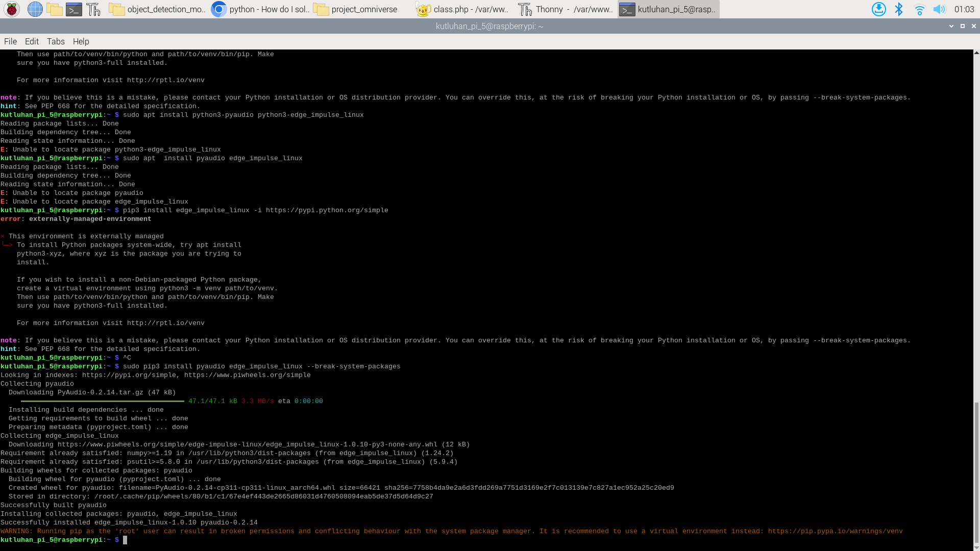Image resolution: width=980 pixels, height=551 pixels.
Task: Open the volume speaker control
Action: pyautogui.click(x=939, y=9)
